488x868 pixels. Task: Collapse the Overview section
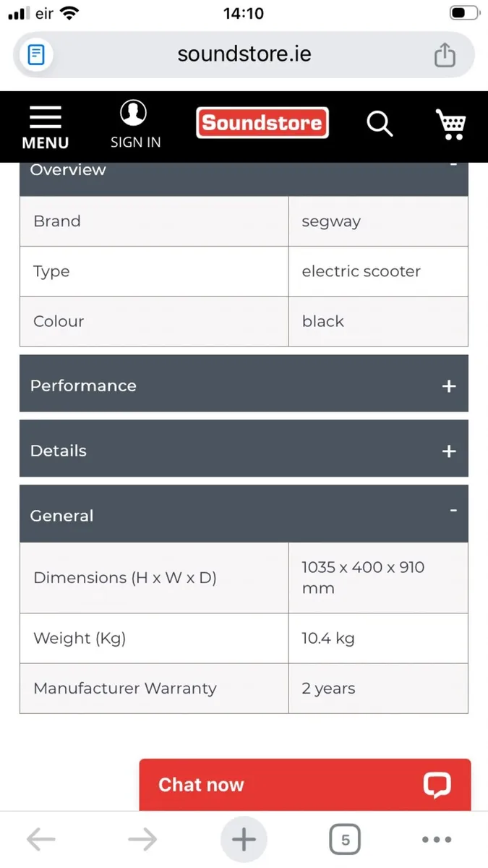point(453,165)
